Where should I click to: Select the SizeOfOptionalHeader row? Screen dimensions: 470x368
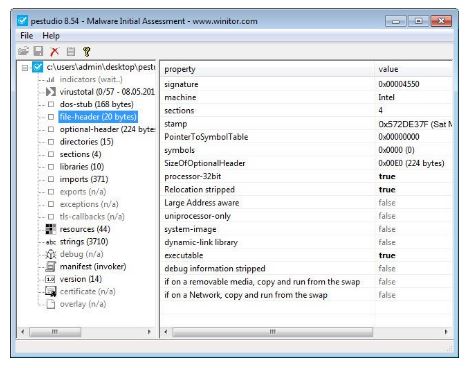307,163
